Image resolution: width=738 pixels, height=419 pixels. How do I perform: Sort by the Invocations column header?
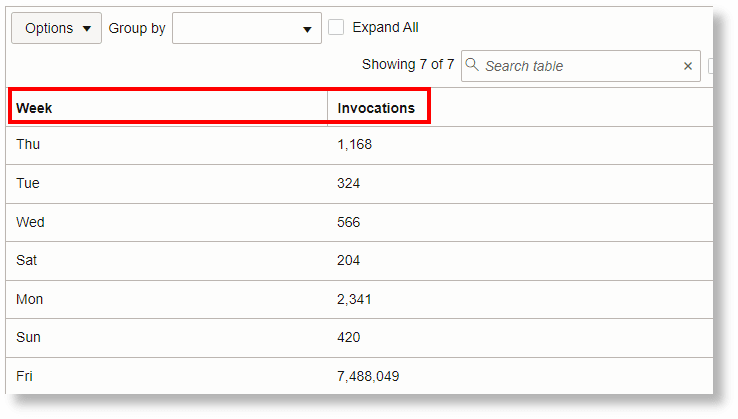[376, 107]
